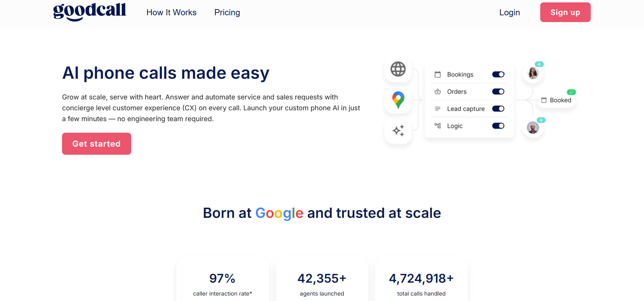Click the Google Maps pin icon
This screenshot has width=644, height=301.
coord(397,99)
